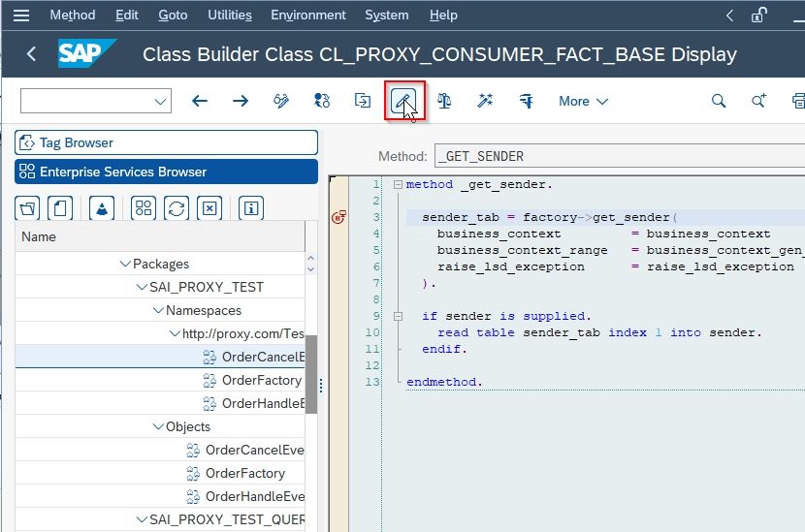Click line number 13 in the gutter

pos(372,382)
